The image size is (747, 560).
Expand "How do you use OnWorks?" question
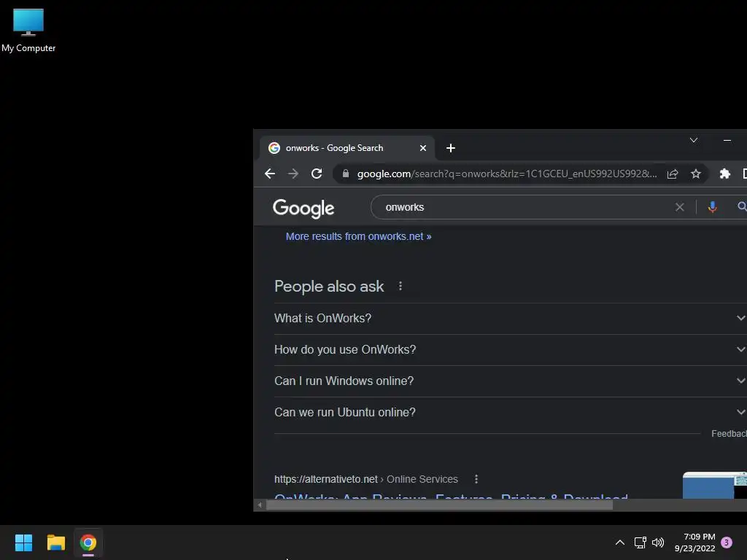(510, 349)
